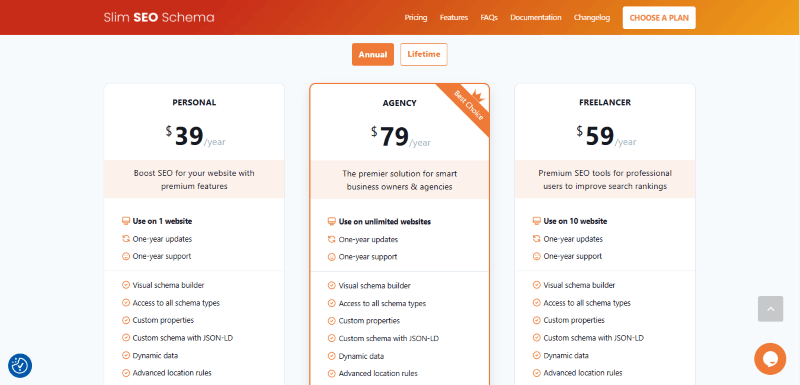The height and width of the screenshot is (385, 800).
Task: Click the AGENCY plan heading
Action: click(x=399, y=103)
